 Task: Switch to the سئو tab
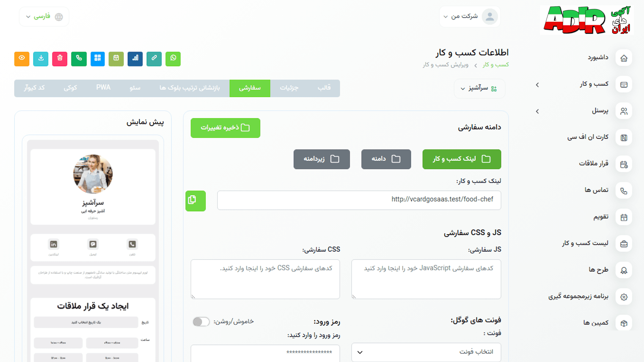[x=135, y=88]
